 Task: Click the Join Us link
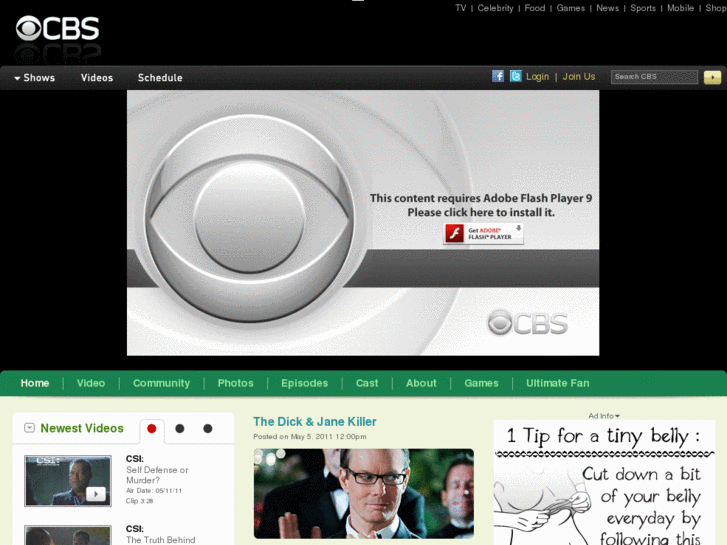579,77
